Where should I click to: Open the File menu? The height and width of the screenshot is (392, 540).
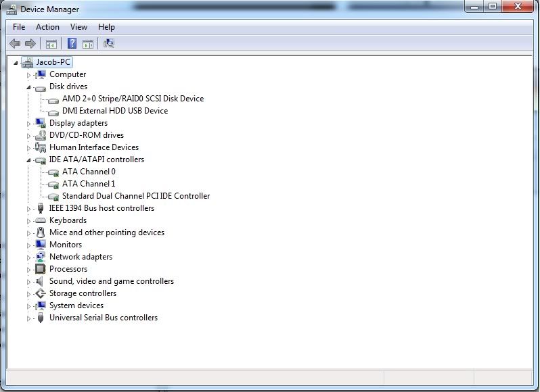point(19,27)
